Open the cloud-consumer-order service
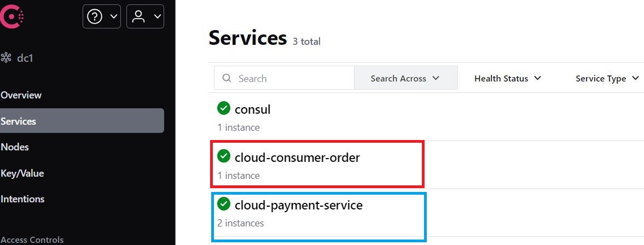 [x=297, y=157]
